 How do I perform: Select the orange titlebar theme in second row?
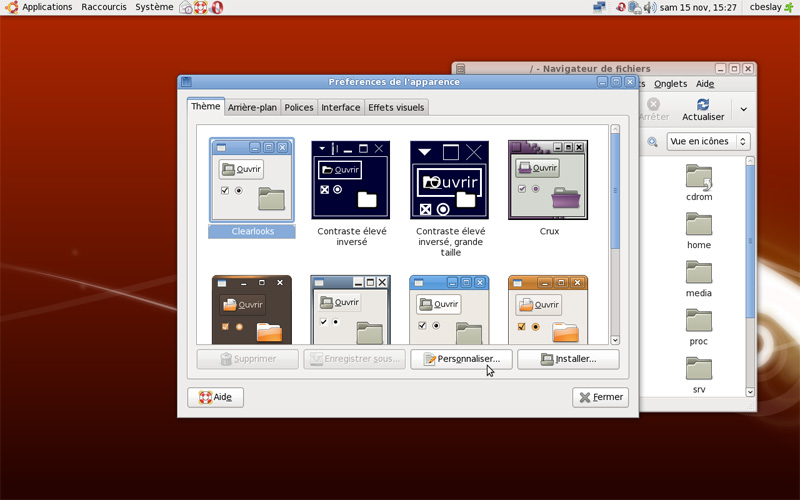click(x=548, y=310)
